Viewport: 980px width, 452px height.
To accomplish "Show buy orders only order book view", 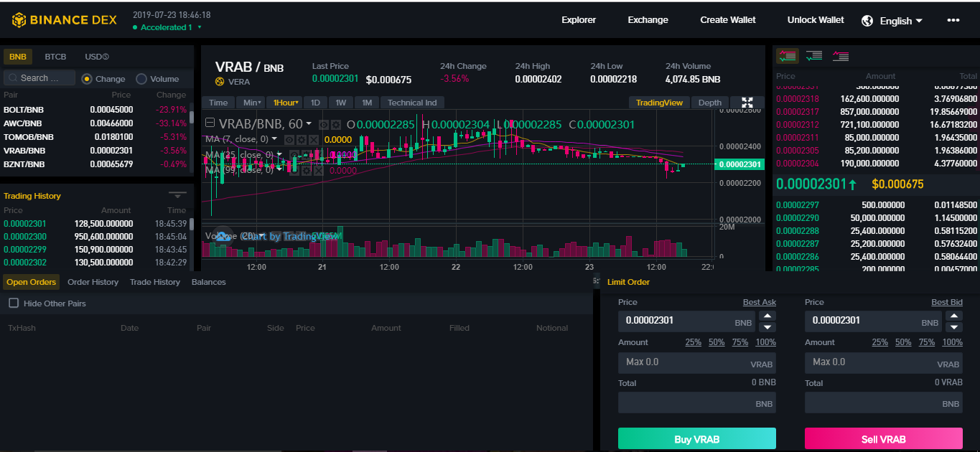I will point(814,55).
